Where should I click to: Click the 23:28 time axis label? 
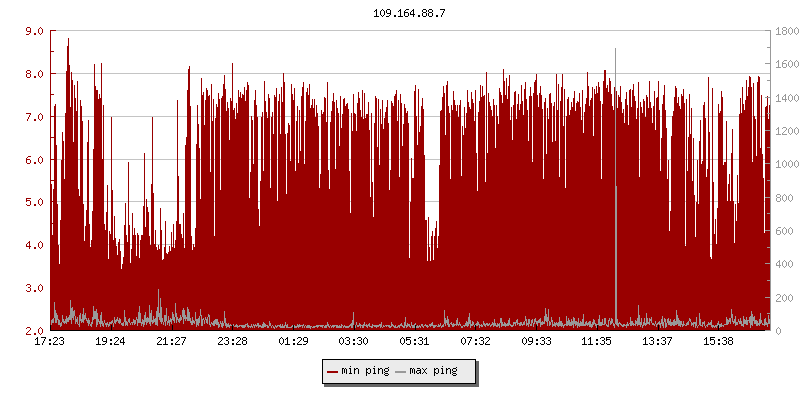[x=233, y=342]
